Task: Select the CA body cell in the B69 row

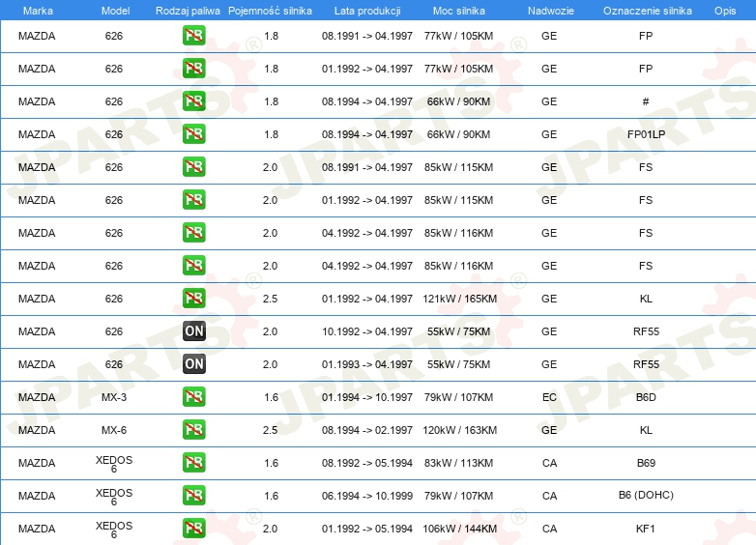Action: 549,463
